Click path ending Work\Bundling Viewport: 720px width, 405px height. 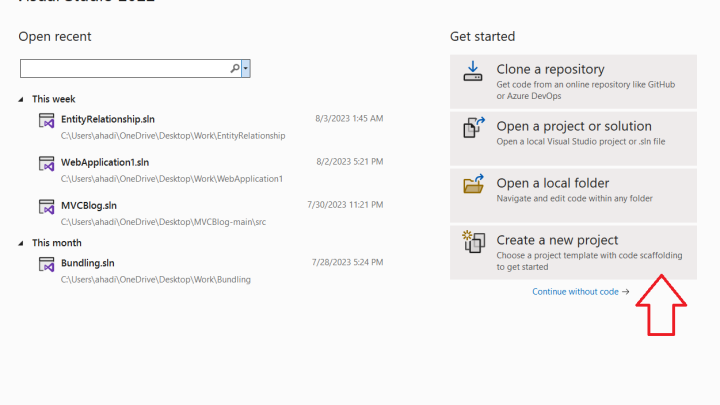156,280
